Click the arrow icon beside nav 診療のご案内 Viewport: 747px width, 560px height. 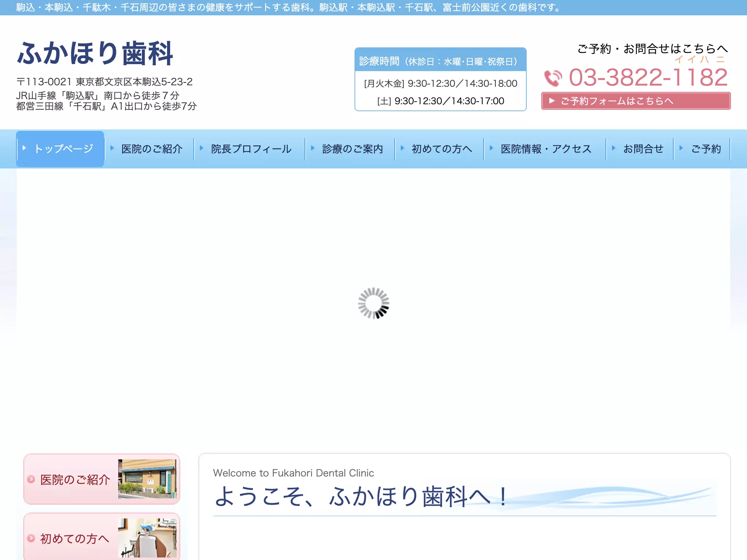pos(313,148)
